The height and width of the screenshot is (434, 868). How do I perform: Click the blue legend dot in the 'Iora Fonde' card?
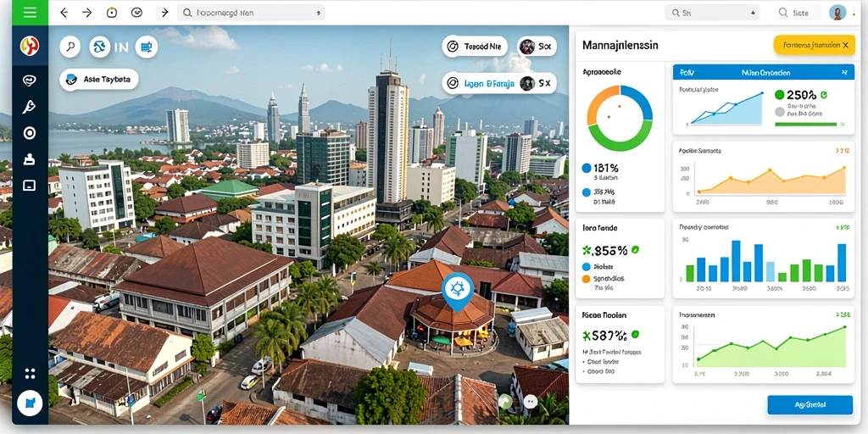(587, 267)
